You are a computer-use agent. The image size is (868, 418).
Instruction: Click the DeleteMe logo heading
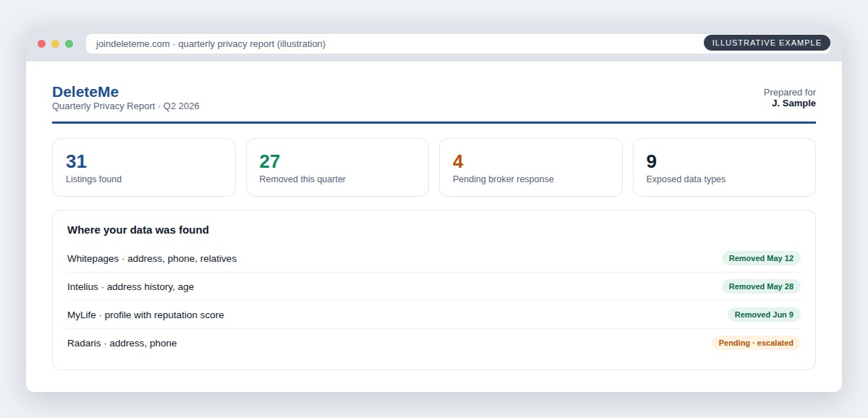coord(85,92)
